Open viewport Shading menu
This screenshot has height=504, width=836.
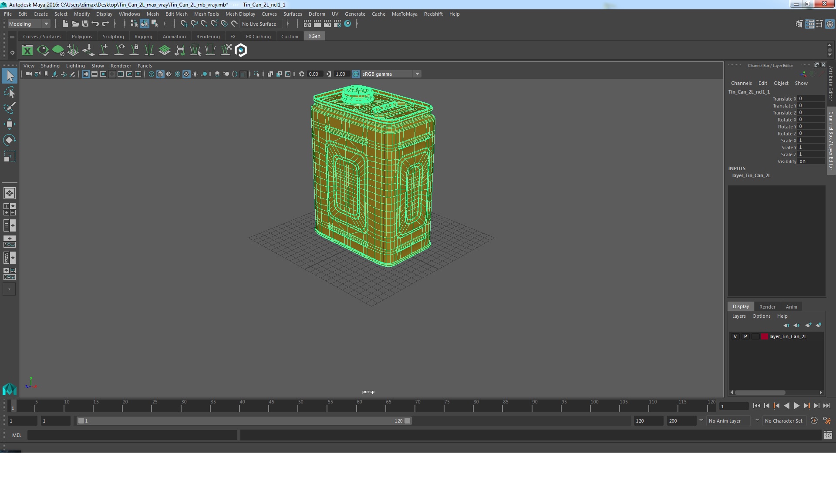pyautogui.click(x=50, y=66)
